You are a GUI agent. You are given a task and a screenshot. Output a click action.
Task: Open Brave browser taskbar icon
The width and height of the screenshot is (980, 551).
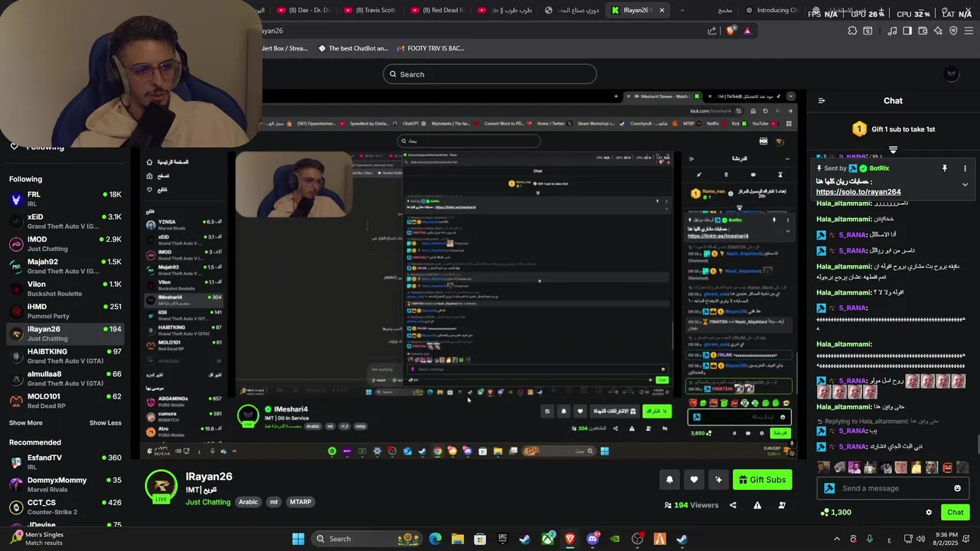(x=570, y=539)
